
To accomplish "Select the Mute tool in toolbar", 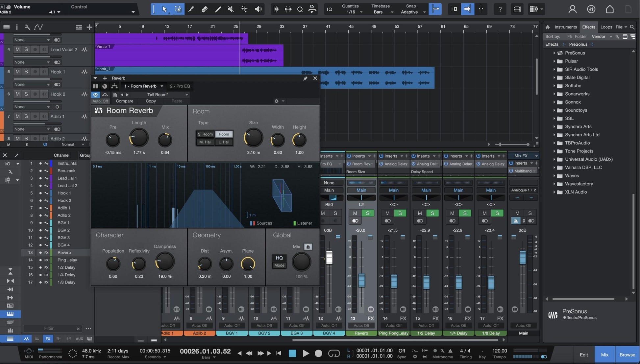I will pos(231,9).
